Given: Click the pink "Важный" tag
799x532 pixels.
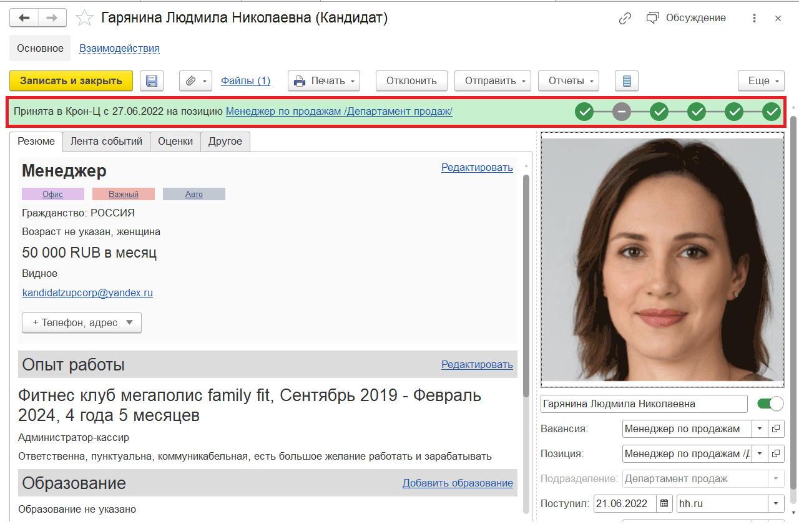Looking at the screenshot, I should tap(123, 194).
